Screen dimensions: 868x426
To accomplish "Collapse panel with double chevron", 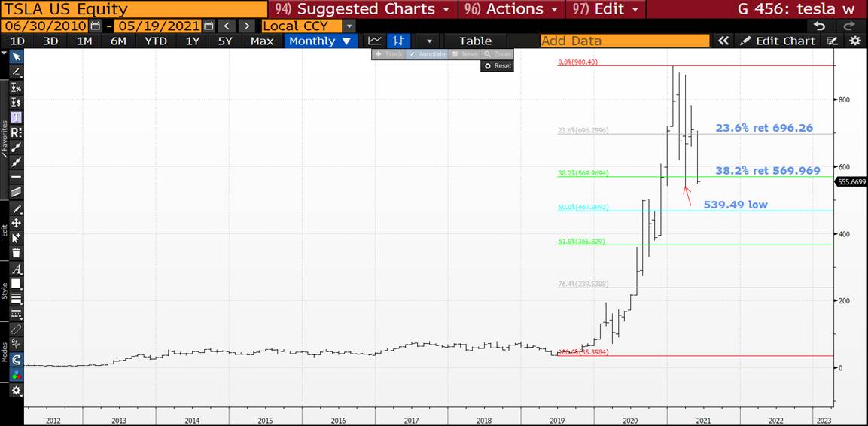I will (x=723, y=41).
